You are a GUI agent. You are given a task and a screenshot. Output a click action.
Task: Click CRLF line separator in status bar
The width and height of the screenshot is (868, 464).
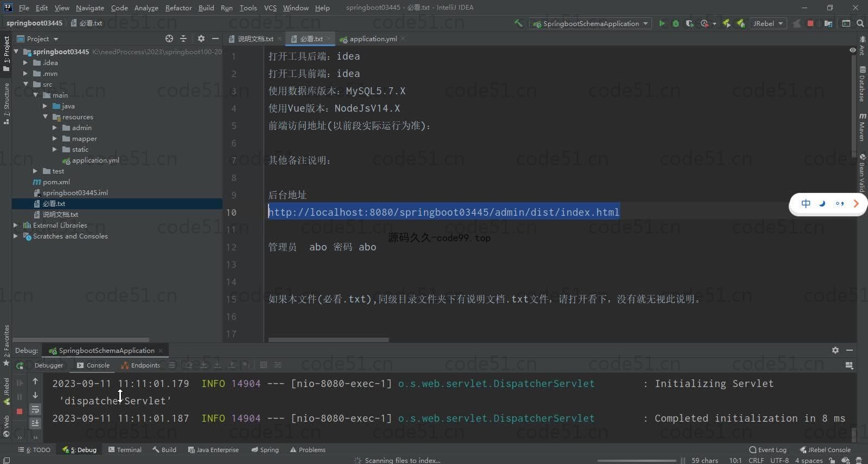756,460
